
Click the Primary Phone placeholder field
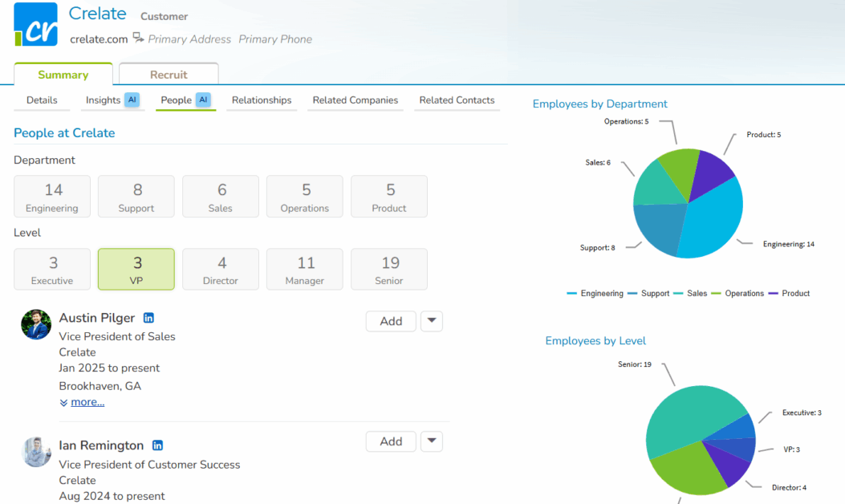(275, 39)
